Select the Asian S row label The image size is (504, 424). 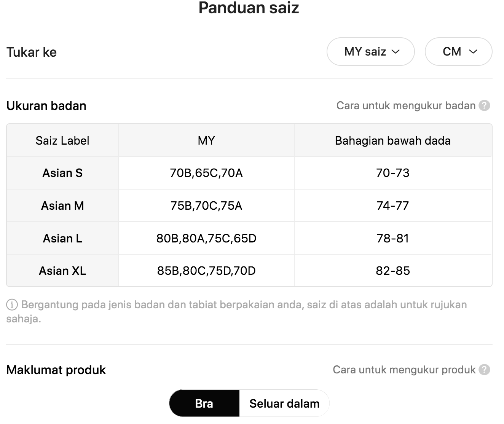[62, 173]
